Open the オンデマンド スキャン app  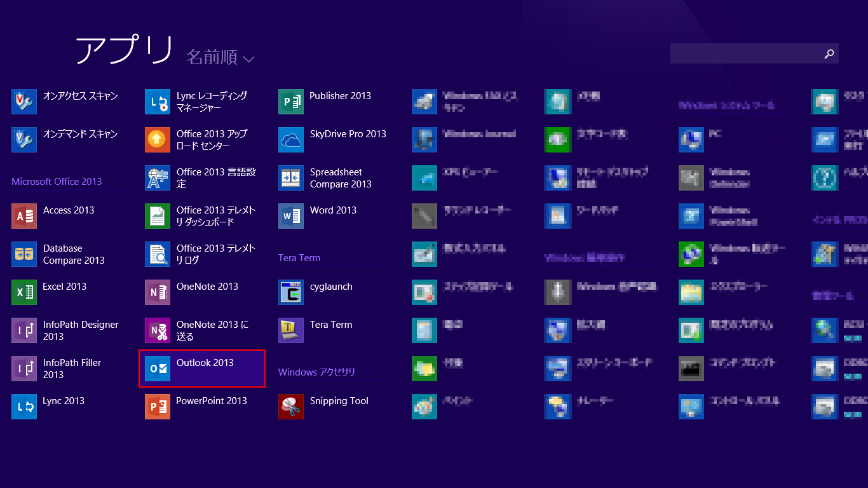70,140
